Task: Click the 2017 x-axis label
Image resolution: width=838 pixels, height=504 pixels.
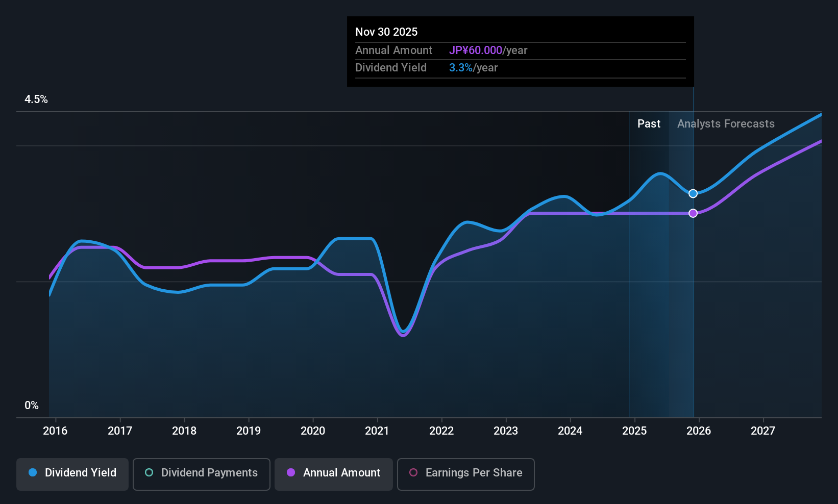Action: tap(120, 431)
